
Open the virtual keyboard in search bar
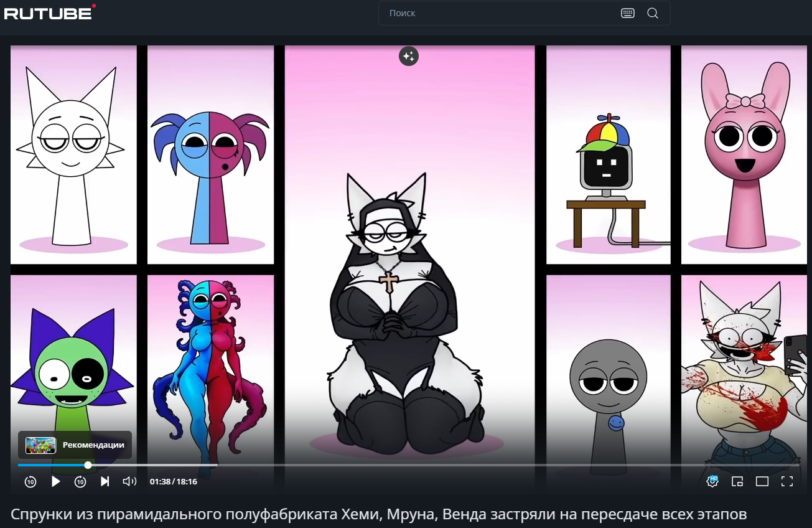(627, 13)
